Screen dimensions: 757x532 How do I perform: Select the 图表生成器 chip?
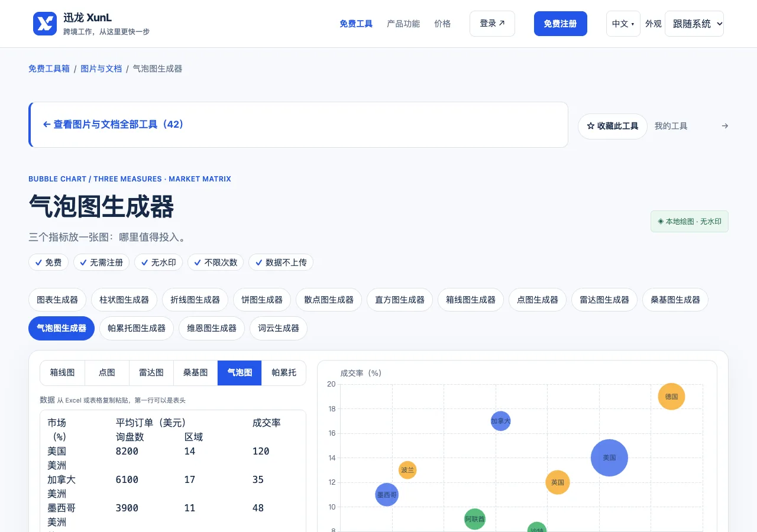click(57, 300)
